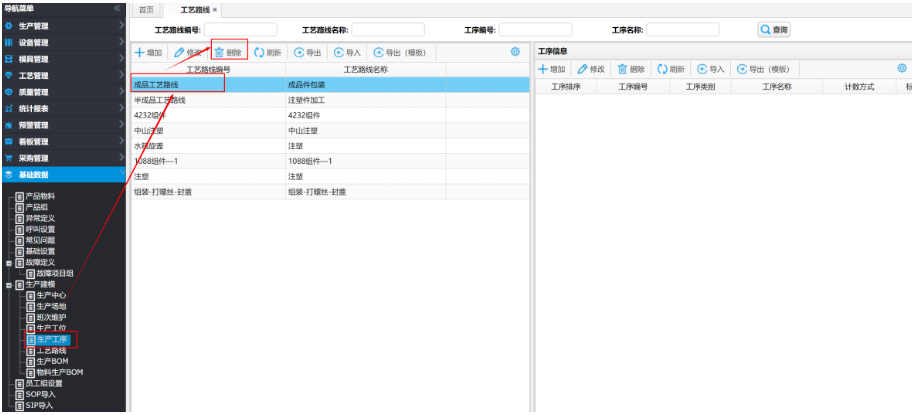The width and height of the screenshot is (915, 415).
Task: Expand the 质量管理 menu chevron
Action: point(121,91)
